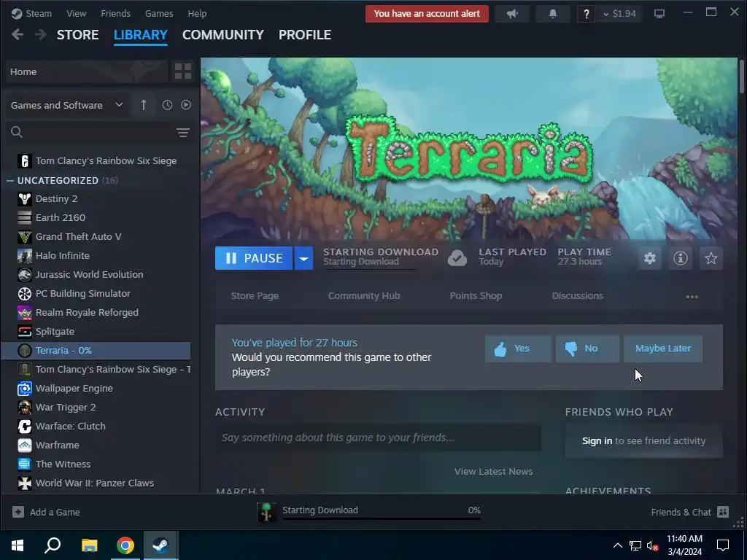The width and height of the screenshot is (747, 560).
Task: Go to the Profile tab
Action: point(305,35)
